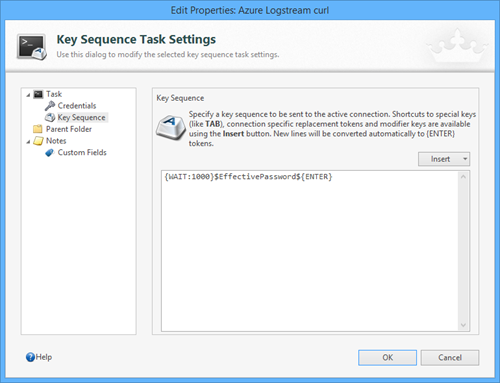Click the Parent Folder icon
Screen dimensions: 500x383
click(38, 129)
